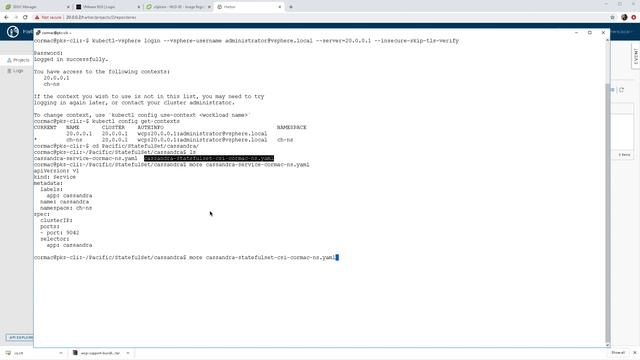The image size is (640, 360).
Task: Go forward in the browser
Action: [16, 17]
